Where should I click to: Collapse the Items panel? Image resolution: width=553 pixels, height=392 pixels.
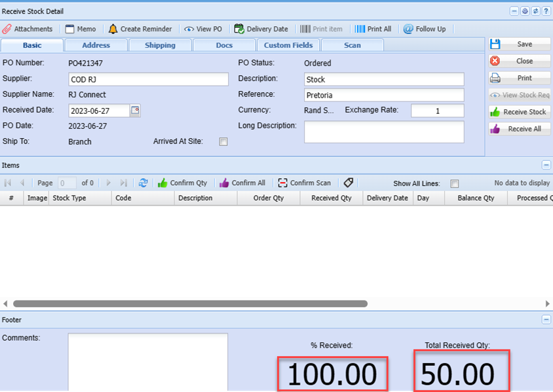546,166
